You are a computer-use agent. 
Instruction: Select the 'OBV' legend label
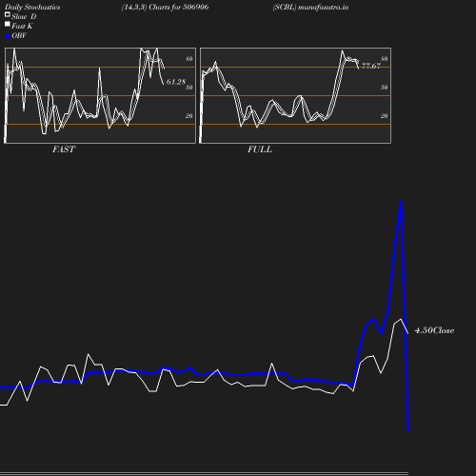tap(19, 36)
